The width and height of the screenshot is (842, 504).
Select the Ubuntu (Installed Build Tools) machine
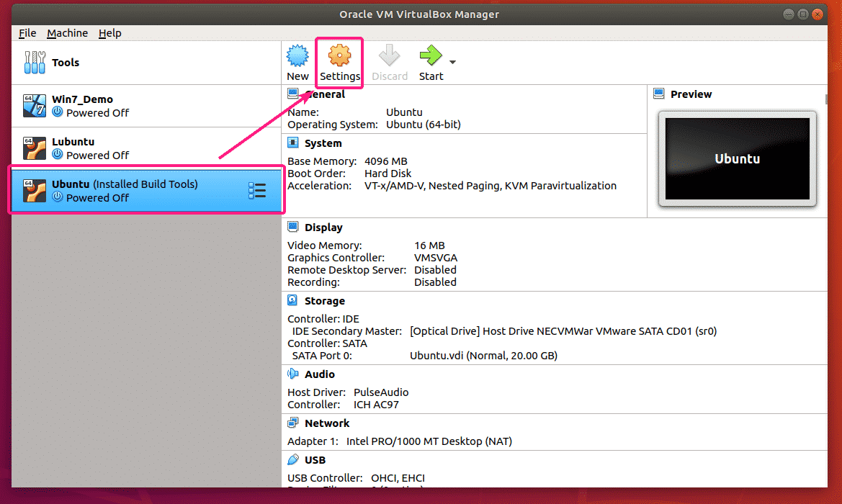point(146,191)
